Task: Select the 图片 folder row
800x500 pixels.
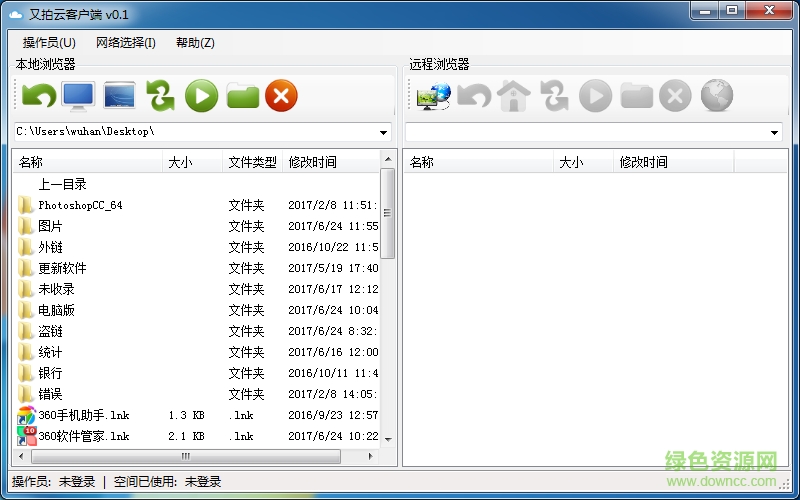Action: click(x=197, y=226)
